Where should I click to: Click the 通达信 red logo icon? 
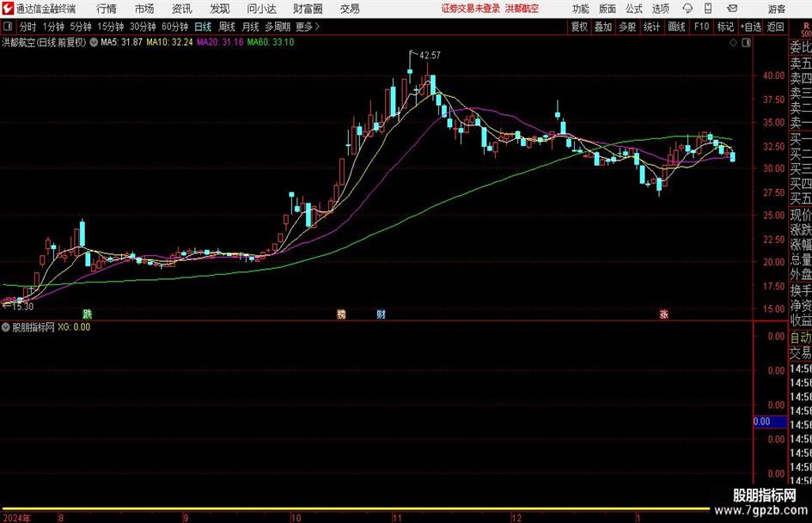(x=7, y=9)
